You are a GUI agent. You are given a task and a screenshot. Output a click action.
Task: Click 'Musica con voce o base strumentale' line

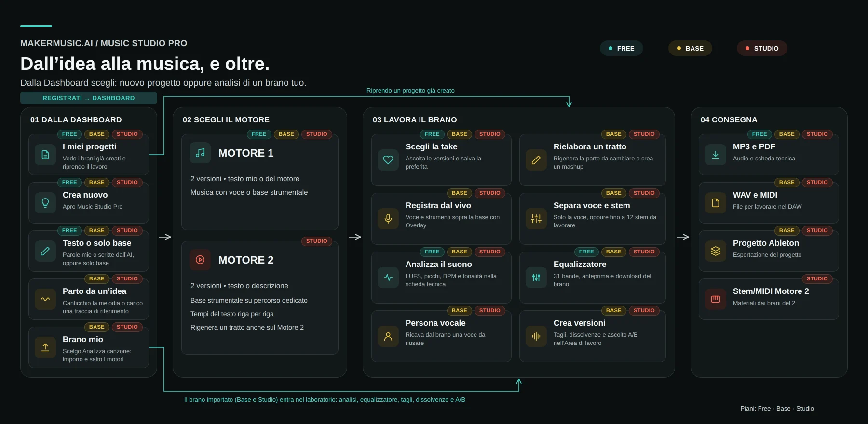tap(249, 192)
